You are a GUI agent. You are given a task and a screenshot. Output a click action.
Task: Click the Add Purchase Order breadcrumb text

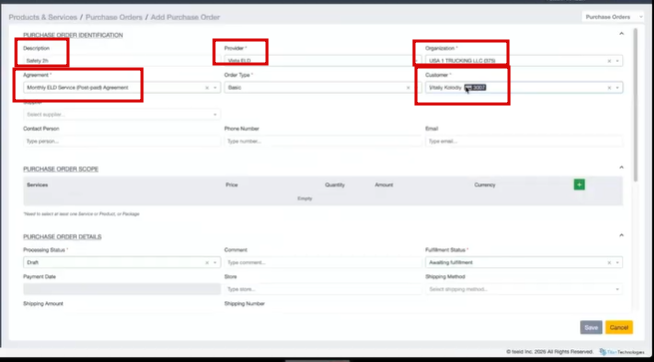click(185, 17)
